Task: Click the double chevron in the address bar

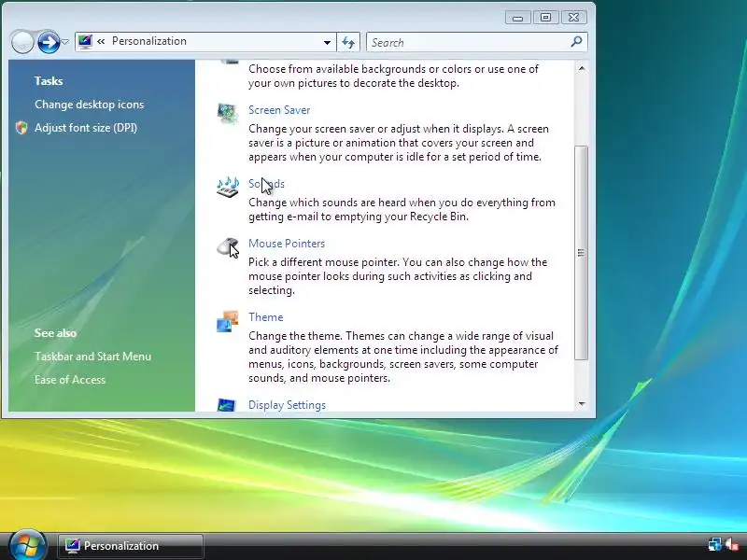Action: coord(101,41)
